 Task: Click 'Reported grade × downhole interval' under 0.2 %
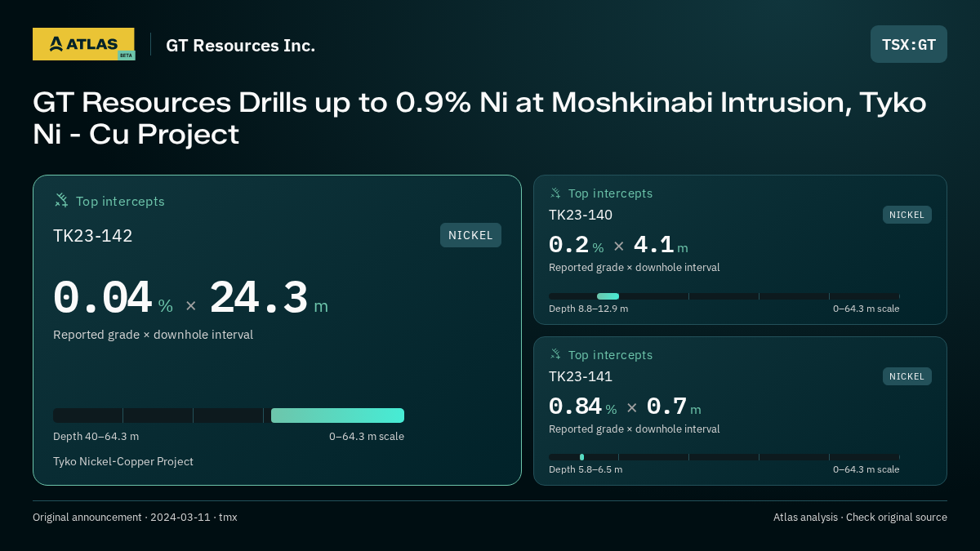pos(634,268)
